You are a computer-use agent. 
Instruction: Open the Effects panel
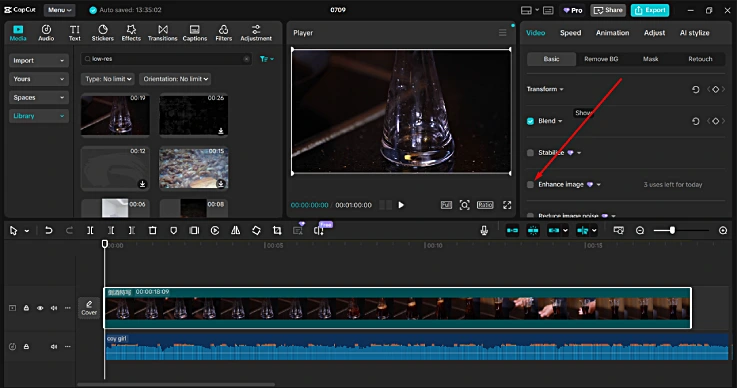(131, 33)
